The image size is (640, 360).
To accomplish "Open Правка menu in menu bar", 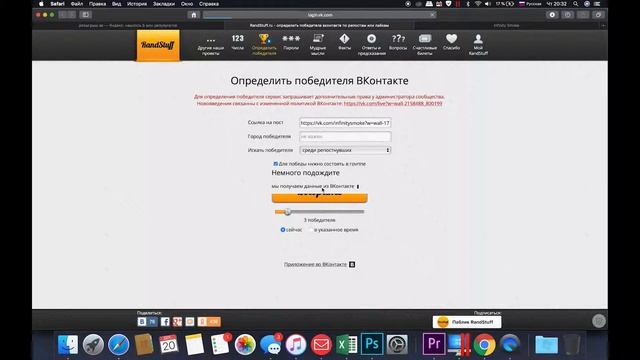I will click(x=97, y=4).
